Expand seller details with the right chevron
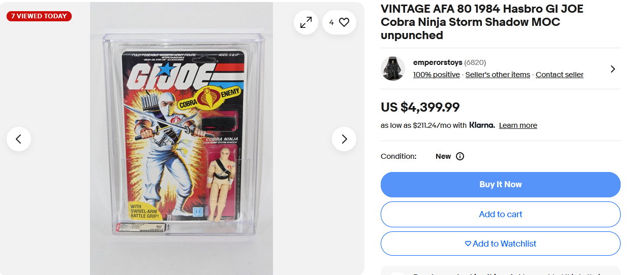The height and width of the screenshot is (275, 644). [x=612, y=69]
